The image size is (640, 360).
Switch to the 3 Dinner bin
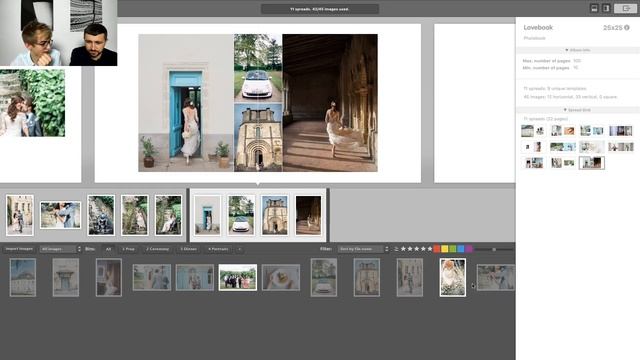click(x=188, y=249)
